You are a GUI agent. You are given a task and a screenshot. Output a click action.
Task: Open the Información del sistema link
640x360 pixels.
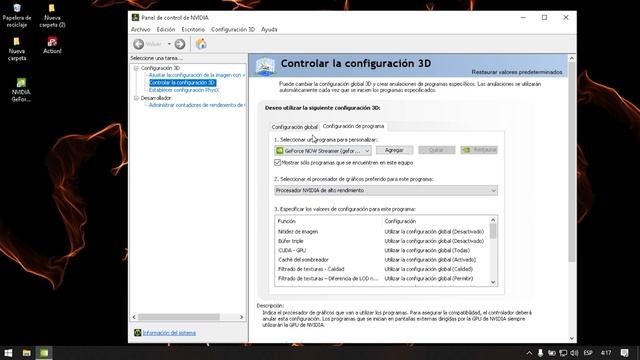coord(169,333)
